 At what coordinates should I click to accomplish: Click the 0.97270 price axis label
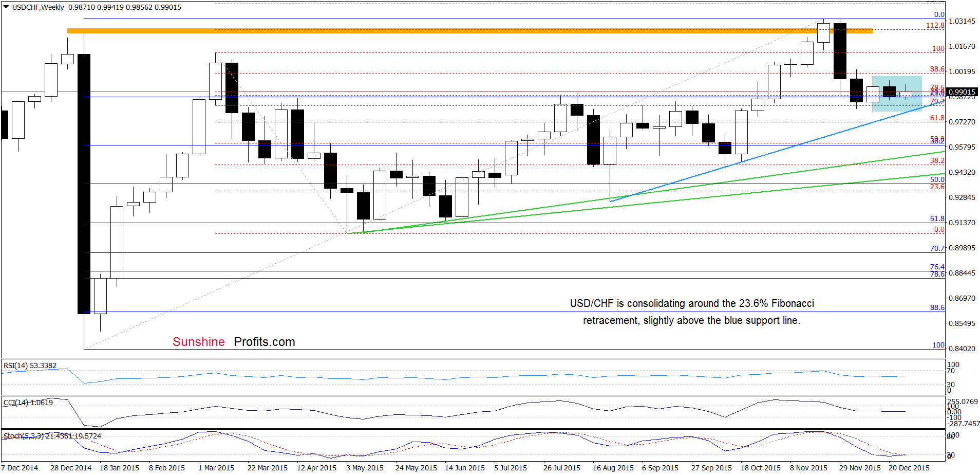pyautogui.click(x=962, y=122)
